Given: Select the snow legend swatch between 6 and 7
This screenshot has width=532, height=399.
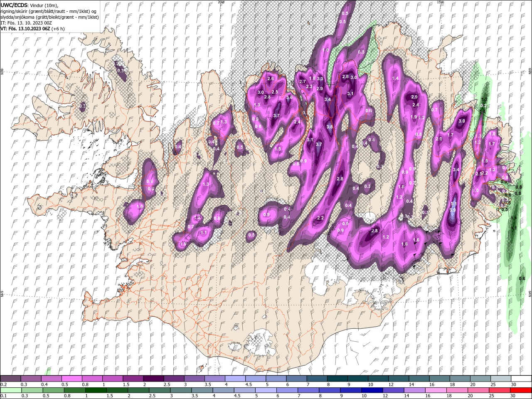Looking at the screenshot, I should [x=296, y=379].
